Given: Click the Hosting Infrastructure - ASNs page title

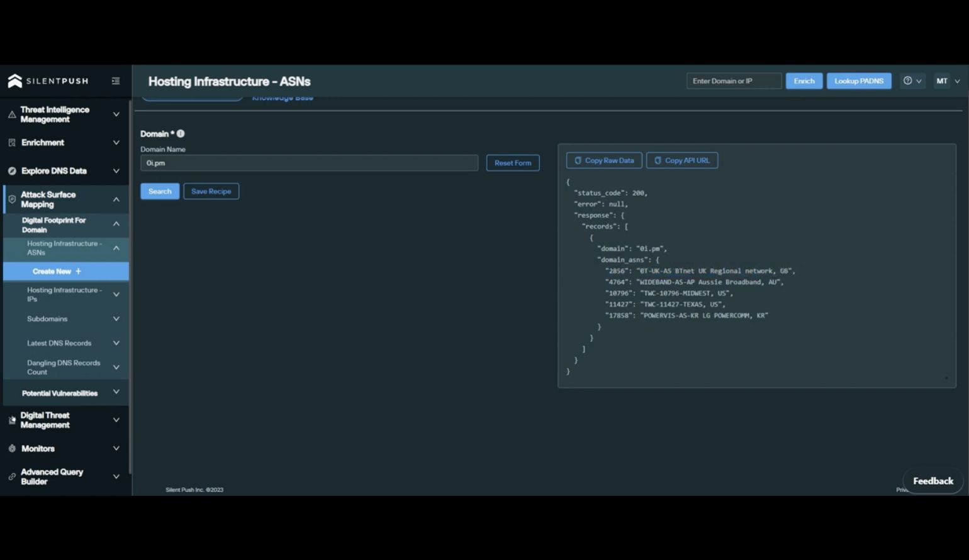Looking at the screenshot, I should pyautogui.click(x=229, y=81).
